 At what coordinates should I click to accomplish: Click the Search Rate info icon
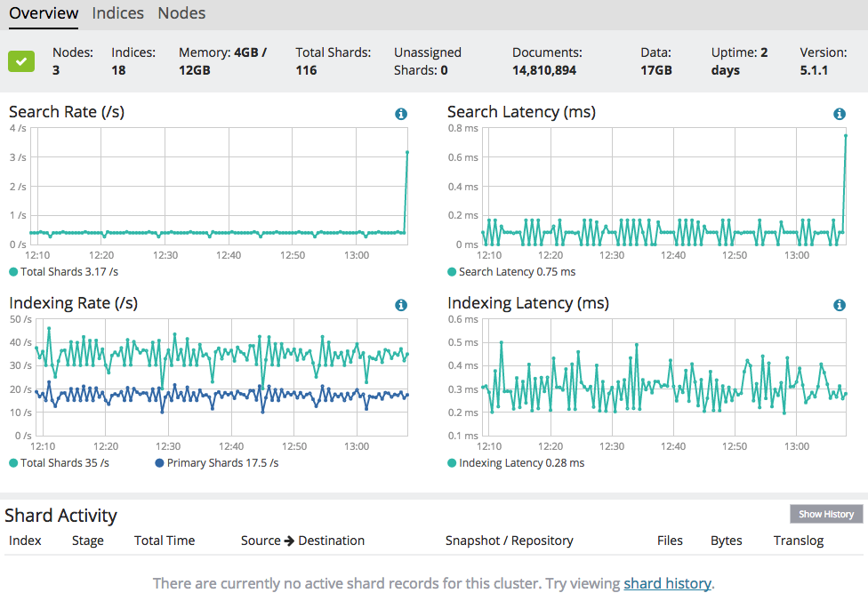[x=401, y=114]
